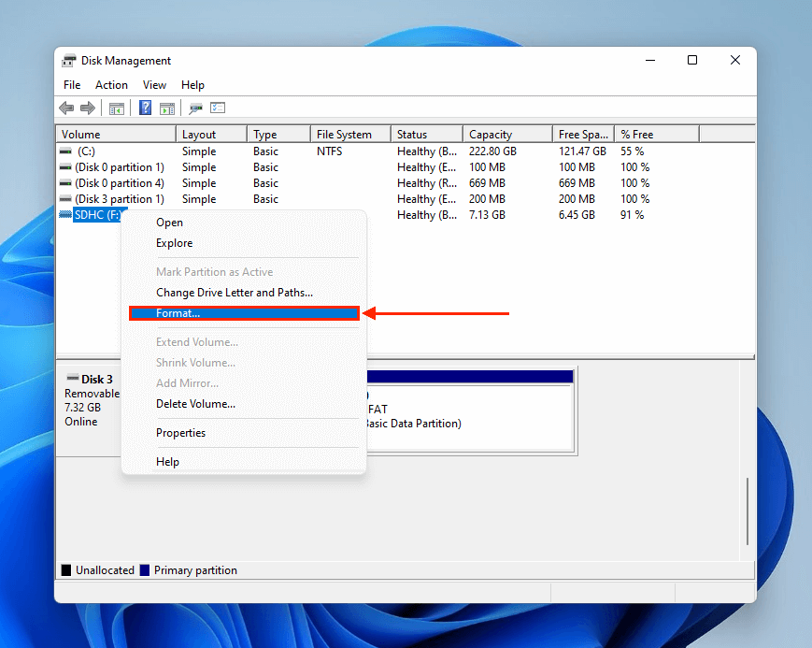This screenshot has width=812, height=648.
Task: Click the Disk Management title bar icon
Action: (x=69, y=61)
